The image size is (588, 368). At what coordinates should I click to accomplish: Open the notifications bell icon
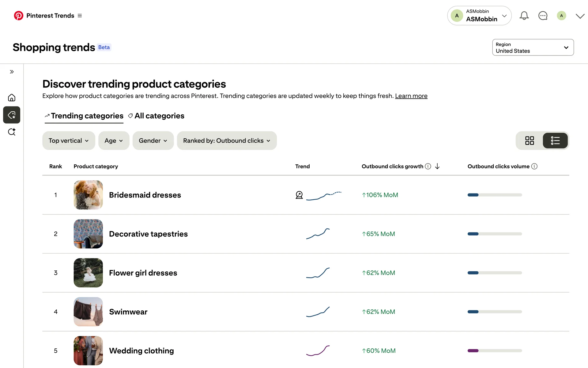524,16
